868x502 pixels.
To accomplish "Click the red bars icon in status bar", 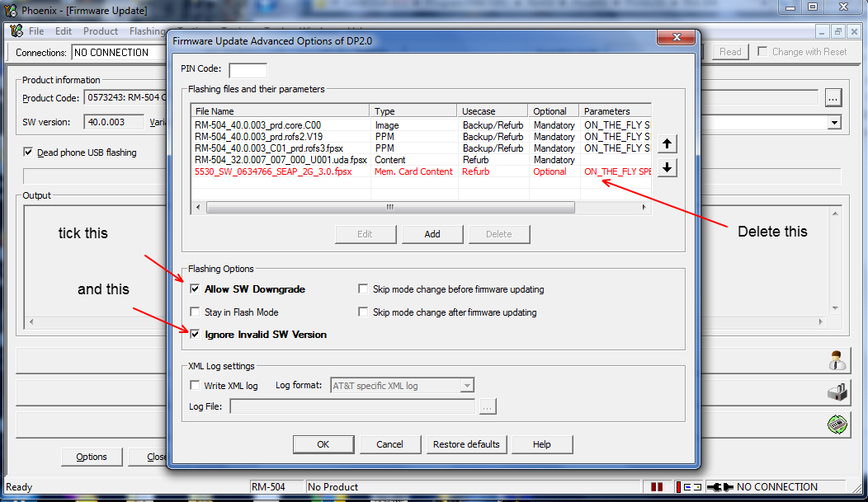I will click(x=657, y=487).
